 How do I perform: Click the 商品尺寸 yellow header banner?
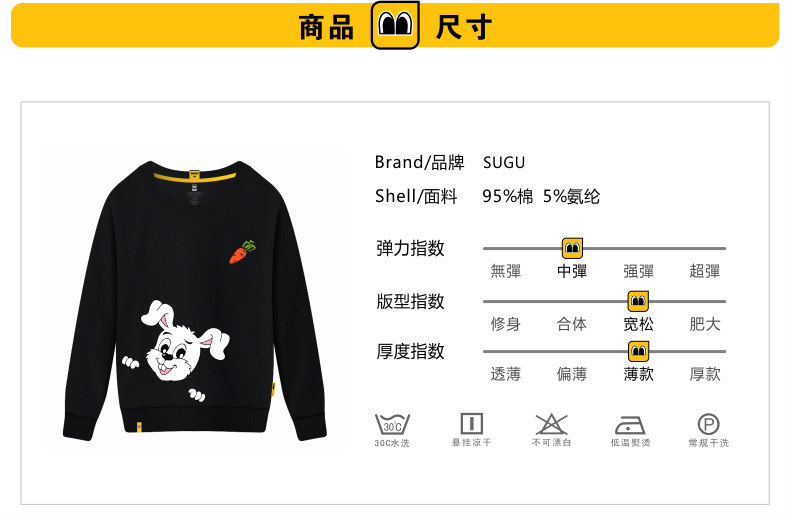pos(395,25)
